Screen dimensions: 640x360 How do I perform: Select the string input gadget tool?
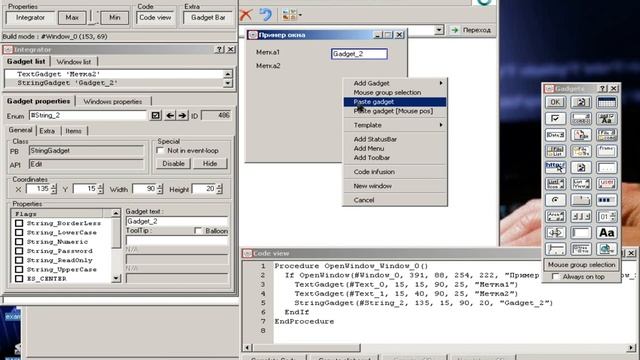coord(581,233)
